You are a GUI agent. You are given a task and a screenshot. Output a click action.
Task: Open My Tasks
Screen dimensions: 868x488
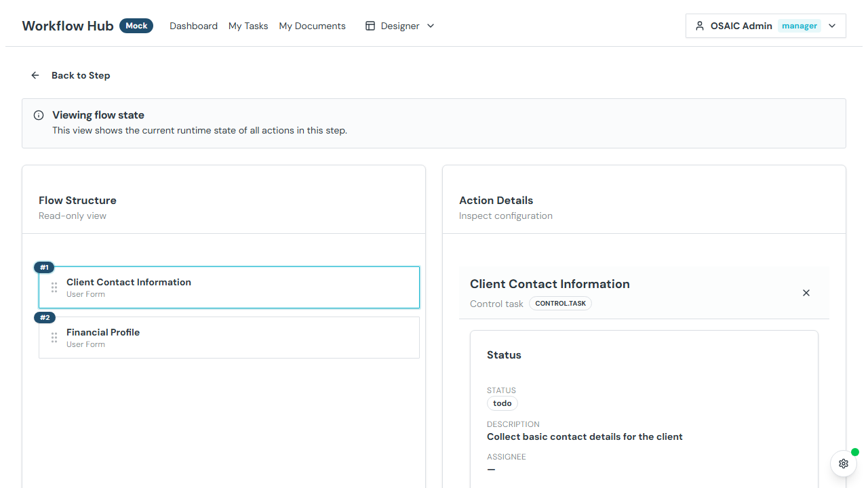248,26
